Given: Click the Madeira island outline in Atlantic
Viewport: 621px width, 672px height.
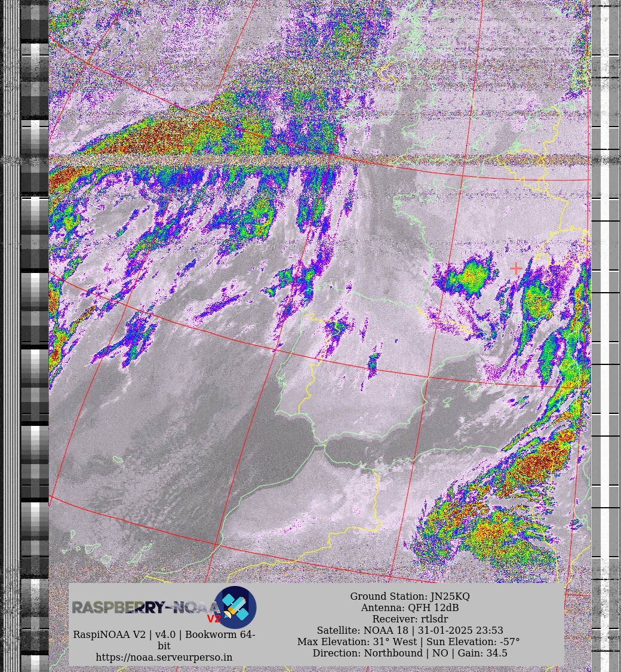Looking at the screenshot, I should tap(118, 459).
